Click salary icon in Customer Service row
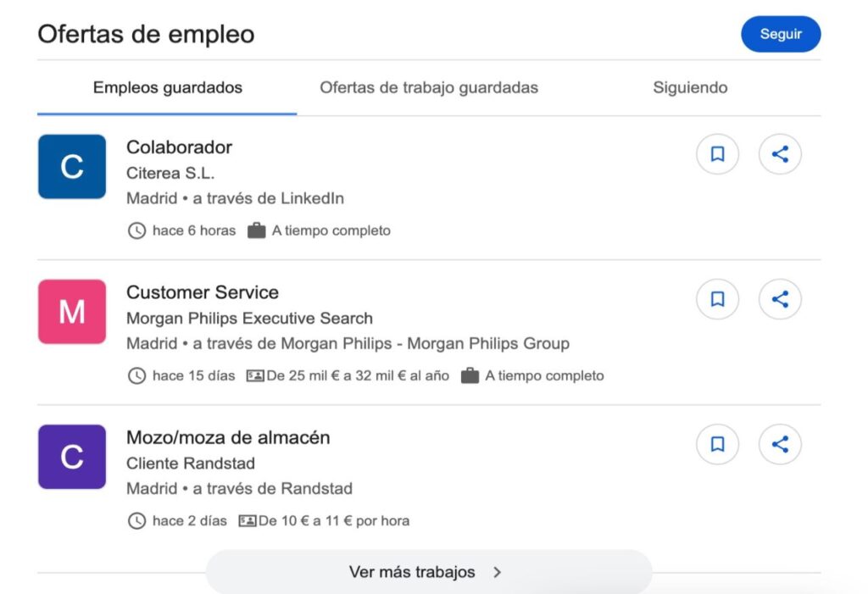868x594 pixels. pos(255,376)
